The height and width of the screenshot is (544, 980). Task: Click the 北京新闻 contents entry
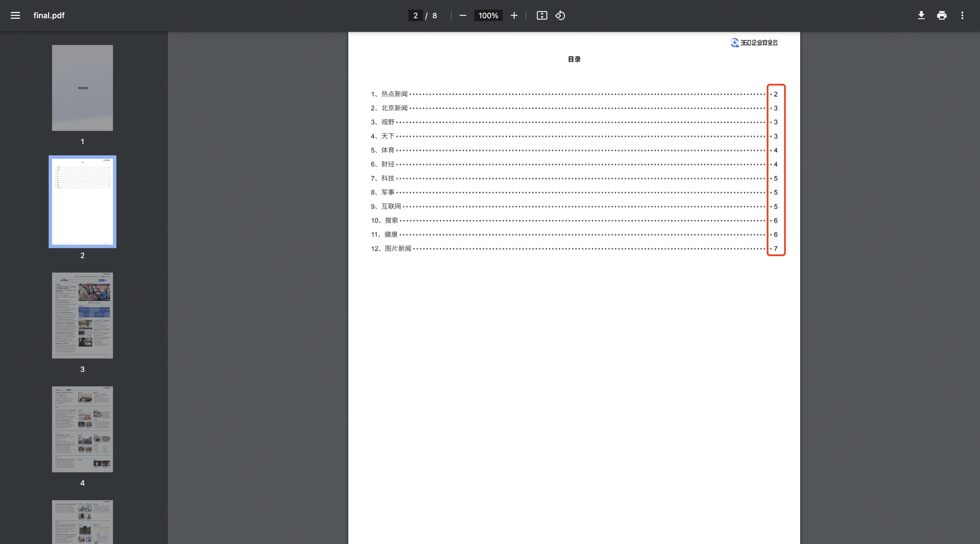(x=394, y=108)
